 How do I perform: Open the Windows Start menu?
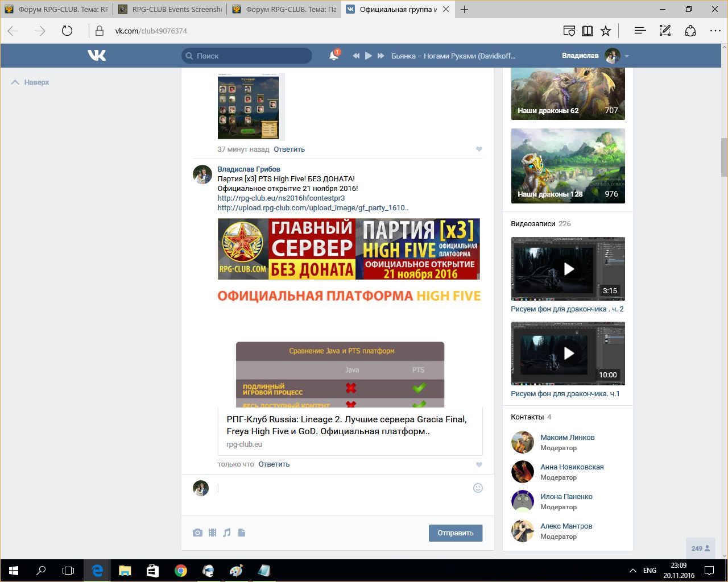coord(14,570)
